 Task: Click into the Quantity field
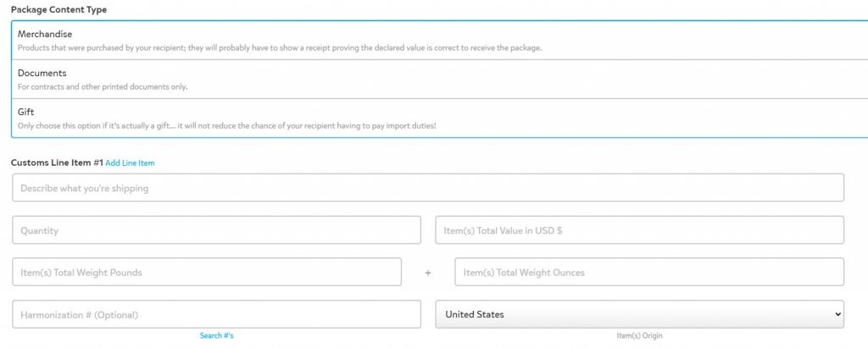pos(216,230)
